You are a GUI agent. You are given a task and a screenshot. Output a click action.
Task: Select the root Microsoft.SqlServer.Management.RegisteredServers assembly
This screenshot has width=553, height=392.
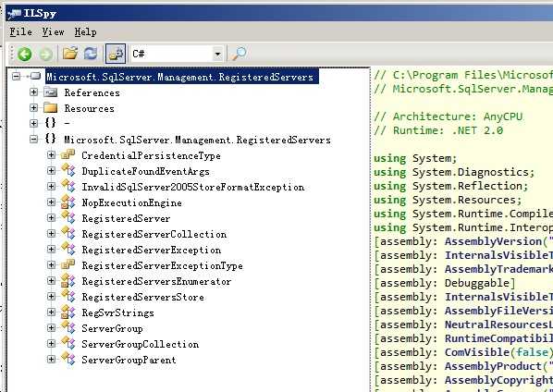coord(182,77)
